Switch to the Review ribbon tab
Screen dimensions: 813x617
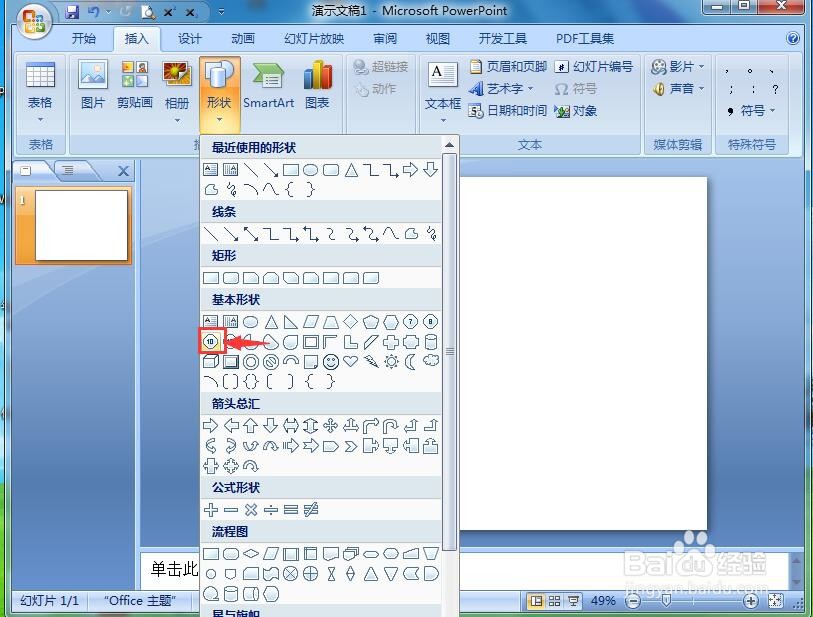tap(386, 38)
